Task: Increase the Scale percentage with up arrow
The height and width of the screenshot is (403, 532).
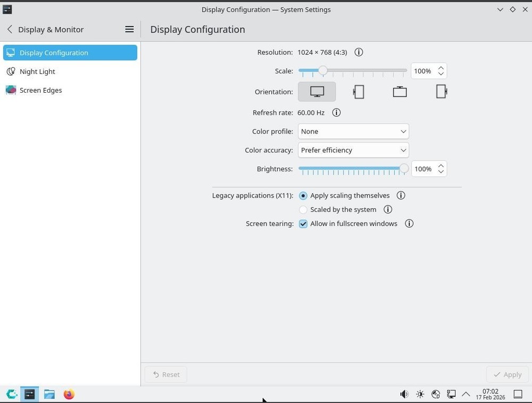Action: click(441, 68)
